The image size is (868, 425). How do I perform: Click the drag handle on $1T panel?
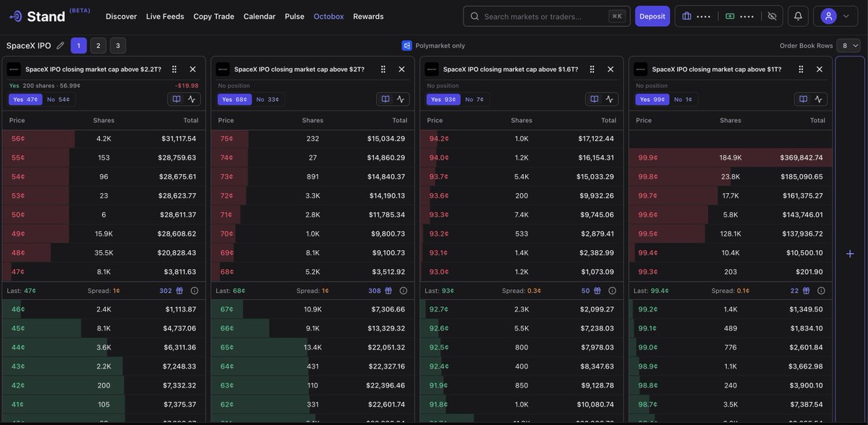[801, 69]
